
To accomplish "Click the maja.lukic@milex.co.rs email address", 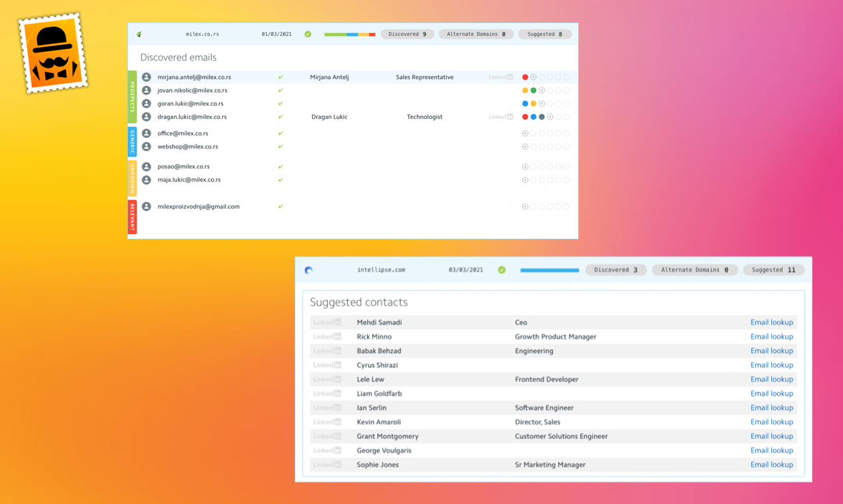I will 189,180.
